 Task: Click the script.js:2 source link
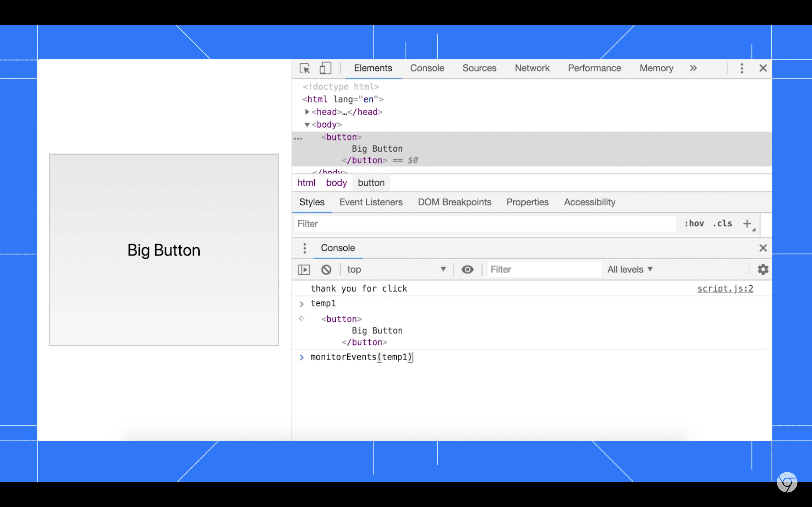pos(725,288)
